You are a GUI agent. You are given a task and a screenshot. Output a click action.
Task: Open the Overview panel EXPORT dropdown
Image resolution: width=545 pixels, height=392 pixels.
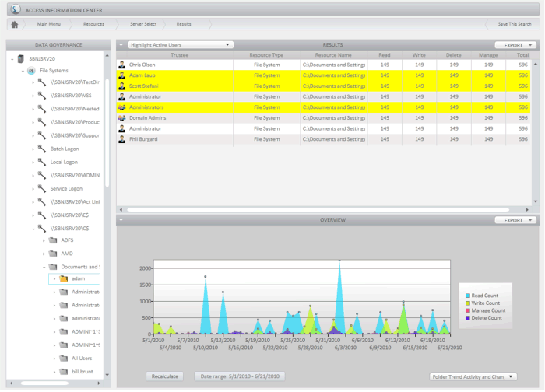click(515, 220)
